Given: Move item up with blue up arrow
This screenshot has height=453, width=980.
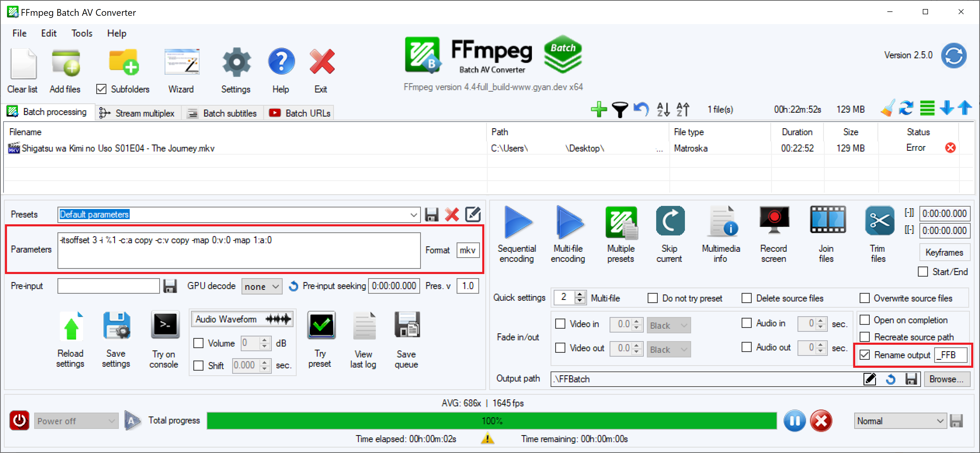Looking at the screenshot, I should pyautogui.click(x=964, y=108).
